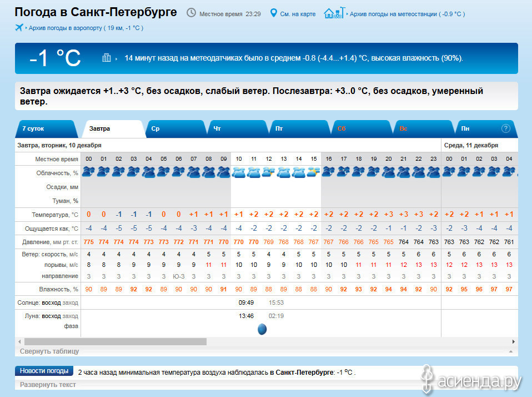Screen dimensions: 532x397
Task: Open Архив погоды в аэропорту link
Action: [86, 28]
